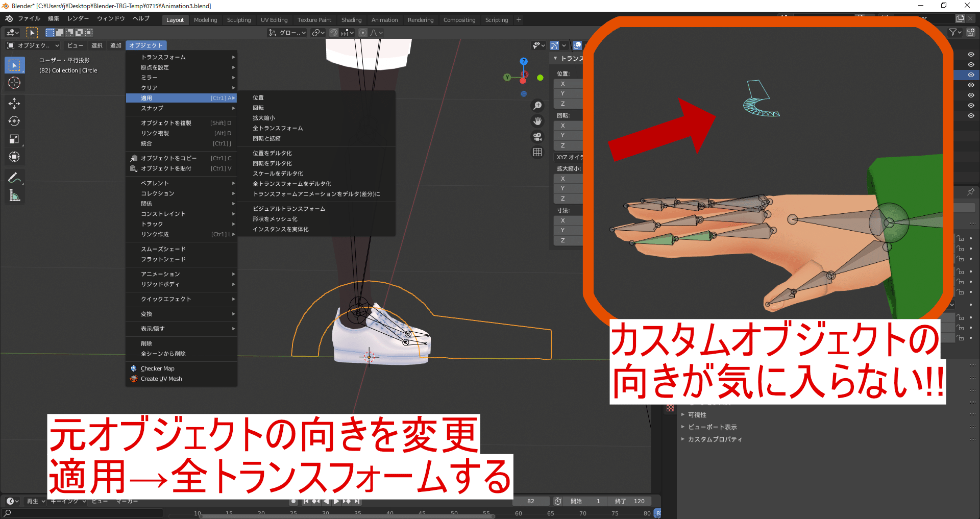Open the transform orientation dropdown

(287, 33)
